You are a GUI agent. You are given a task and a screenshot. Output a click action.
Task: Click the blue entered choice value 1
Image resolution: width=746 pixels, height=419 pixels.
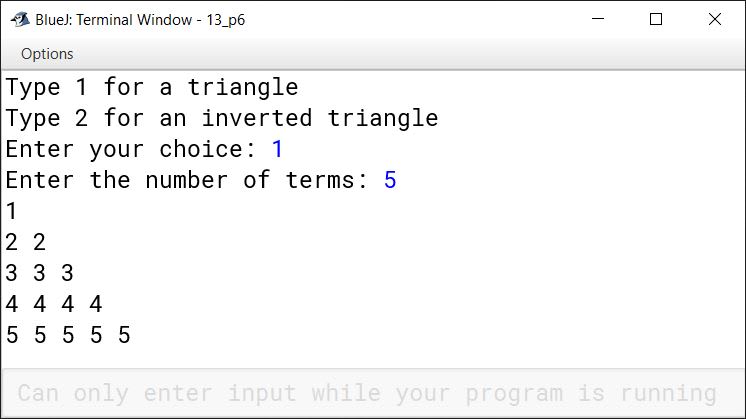coord(277,149)
